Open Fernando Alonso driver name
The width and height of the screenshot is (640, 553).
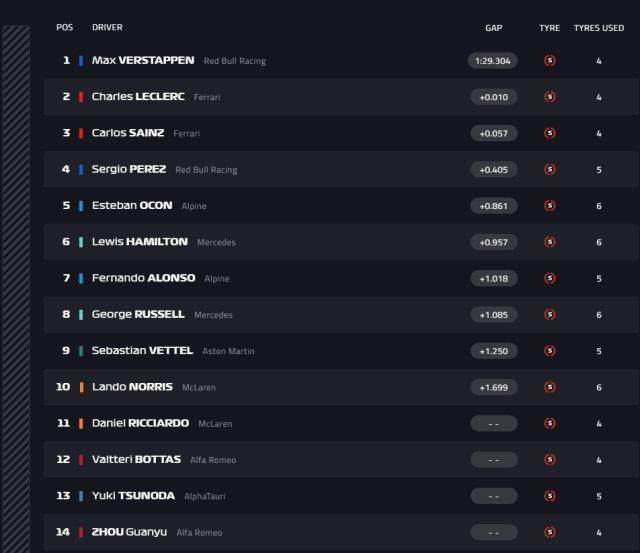[143, 278]
